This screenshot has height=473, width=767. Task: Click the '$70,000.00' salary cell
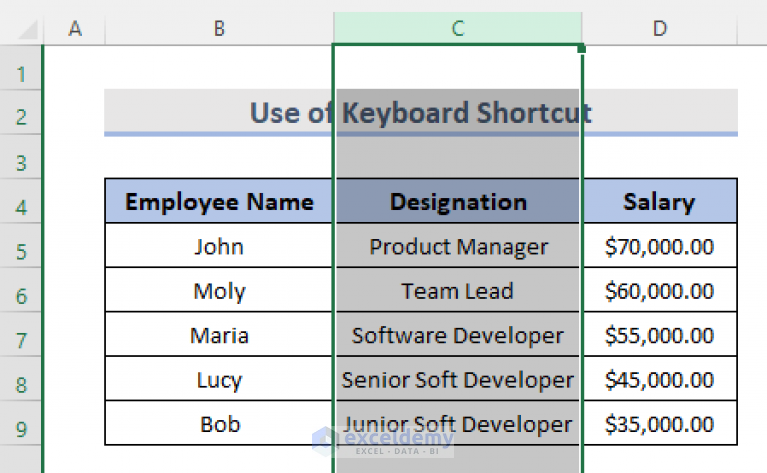point(659,246)
